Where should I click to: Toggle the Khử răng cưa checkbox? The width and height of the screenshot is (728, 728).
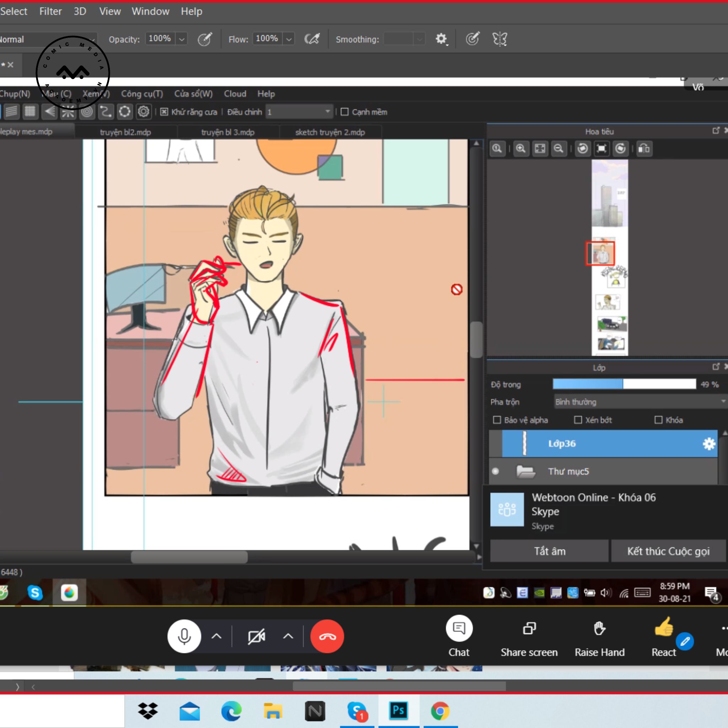[164, 112]
